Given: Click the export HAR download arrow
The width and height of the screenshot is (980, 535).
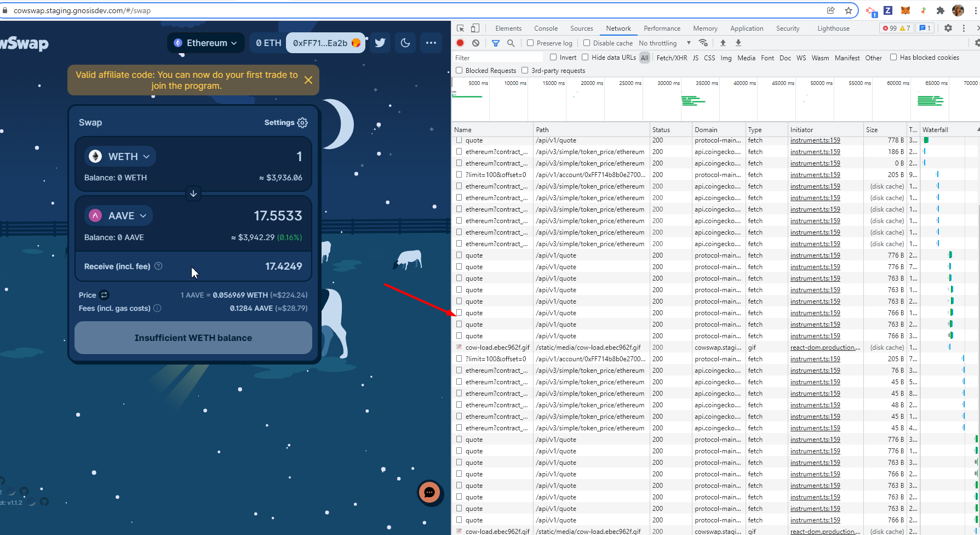Looking at the screenshot, I should click(738, 43).
